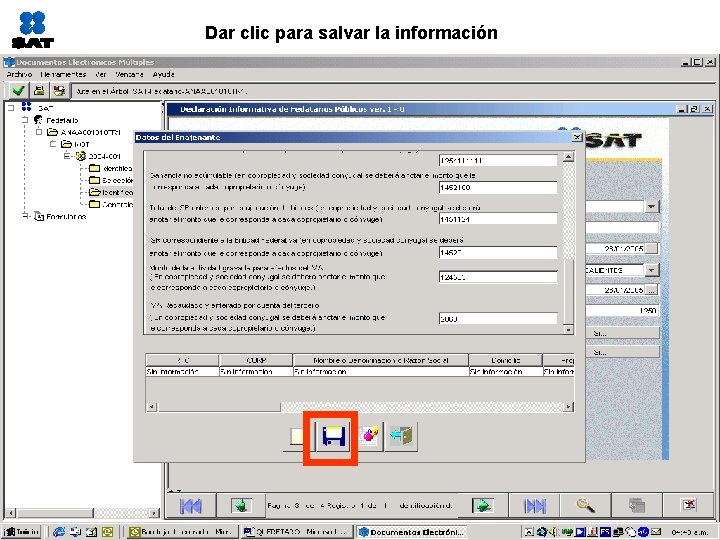Click the save floppy disk icon
This screenshot has width=720, height=540.
[x=333, y=436]
